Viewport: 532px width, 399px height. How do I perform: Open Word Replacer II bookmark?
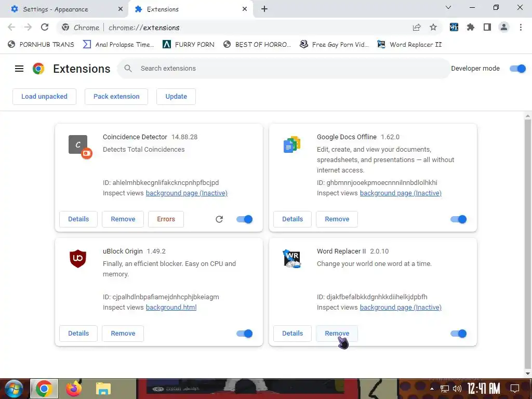pos(409,45)
